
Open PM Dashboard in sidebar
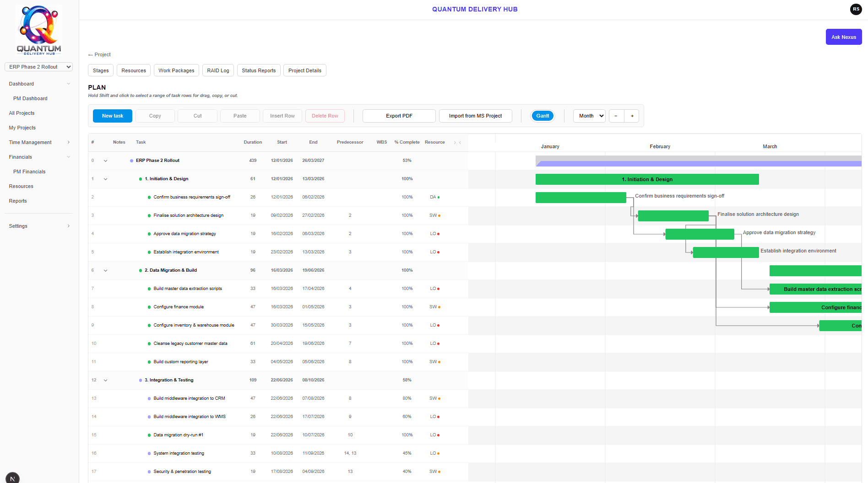(x=30, y=98)
